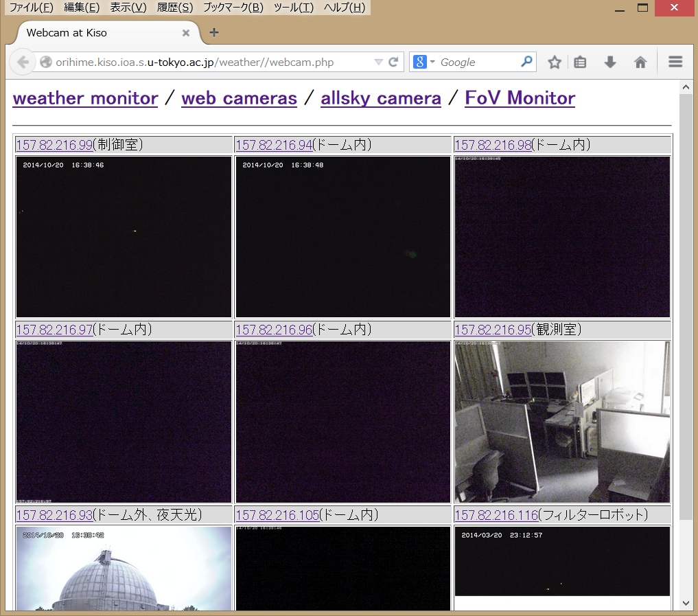Open camera link 157.82.216.99

(54, 145)
